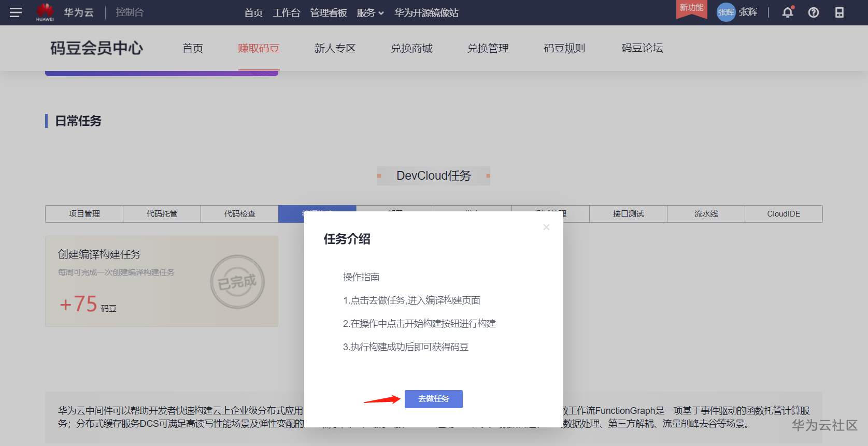Select the 代码检查 task tab
The height and width of the screenshot is (446, 868).
tap(239, 214)
